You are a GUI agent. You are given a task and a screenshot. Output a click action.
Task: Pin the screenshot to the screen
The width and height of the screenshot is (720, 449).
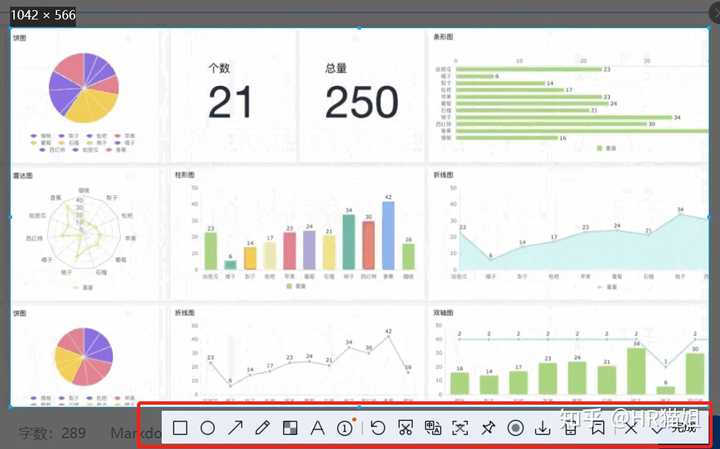click(x=488, y=428)
